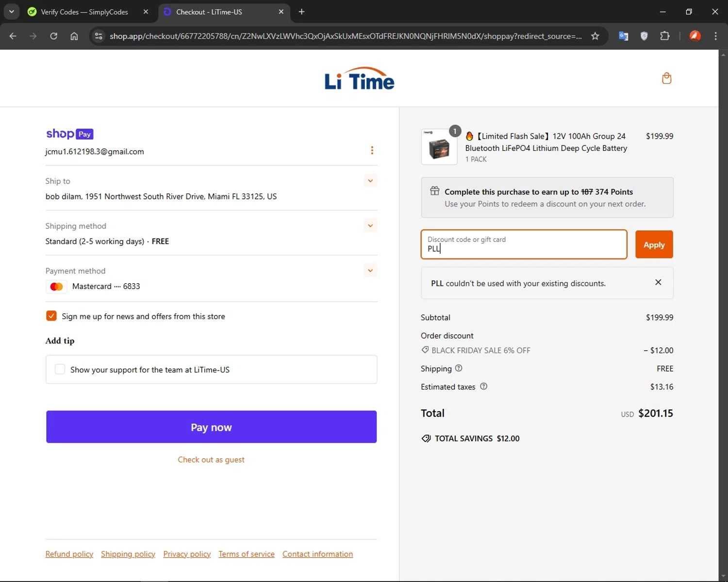This screenshot has width=728, height=582.
Task: Open browser three-dot menu
Action: point(715,36)
